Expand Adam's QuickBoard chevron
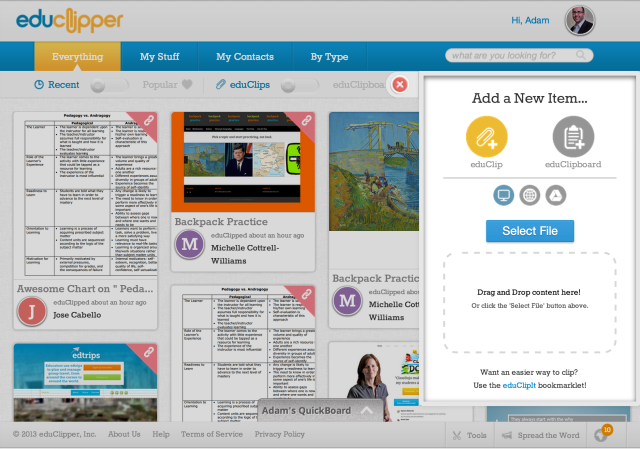 [x=367, y=411]
